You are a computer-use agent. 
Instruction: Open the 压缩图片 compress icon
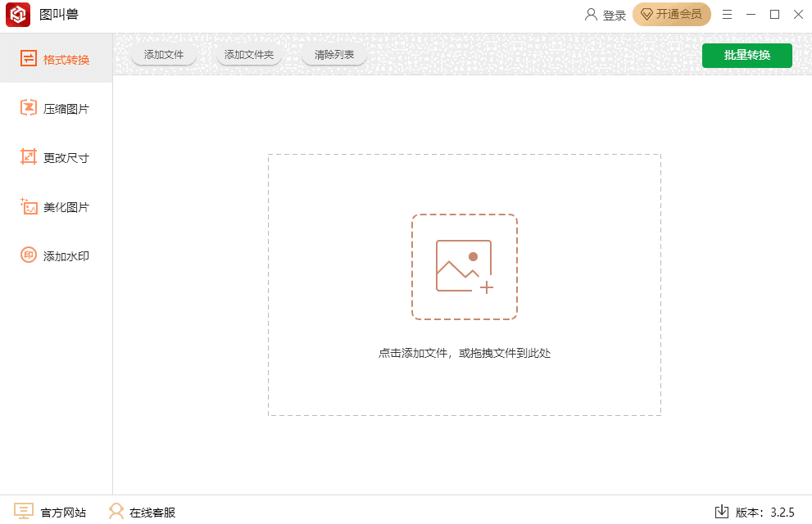(x=29, y=108)
